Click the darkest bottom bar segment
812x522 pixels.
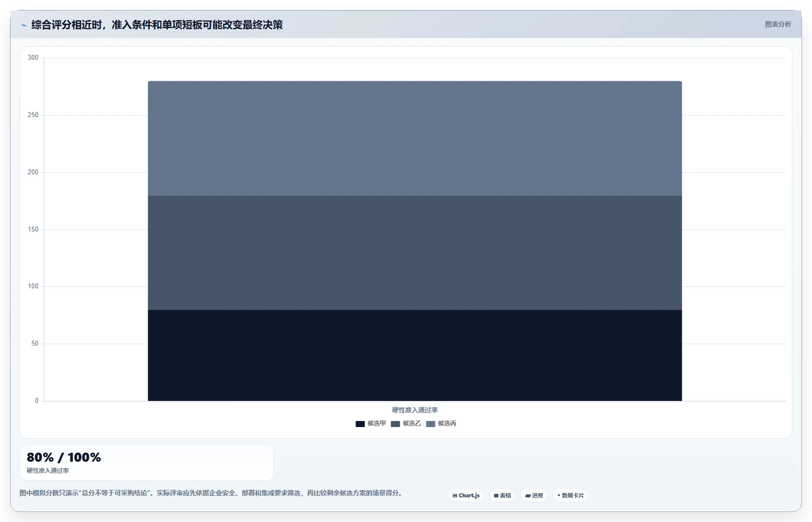coord(415,355)
